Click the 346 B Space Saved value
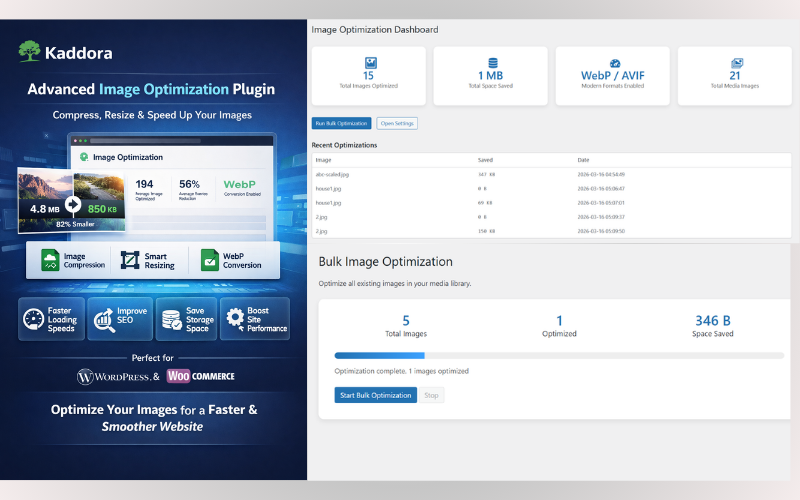 pos(713,321)
